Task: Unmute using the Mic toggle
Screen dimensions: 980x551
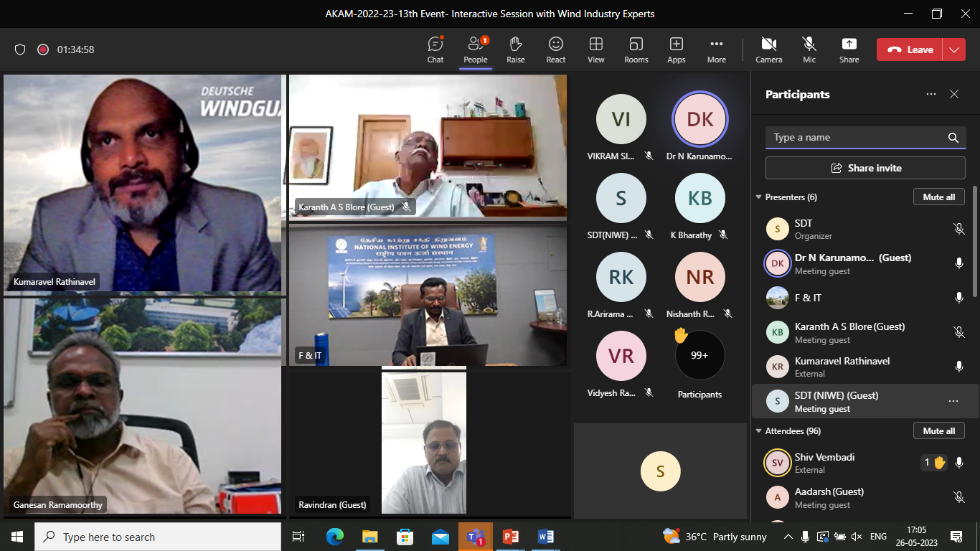Action: coord(809,50)
